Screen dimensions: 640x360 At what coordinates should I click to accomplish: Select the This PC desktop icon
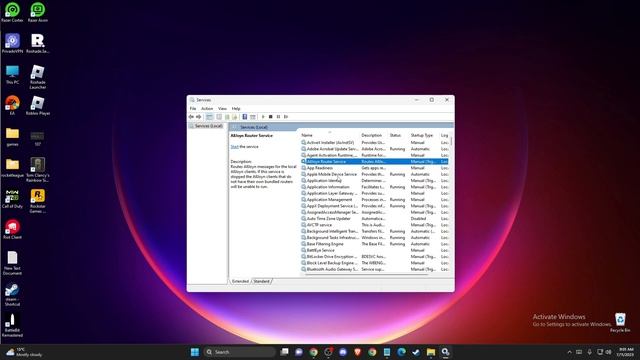12,74
